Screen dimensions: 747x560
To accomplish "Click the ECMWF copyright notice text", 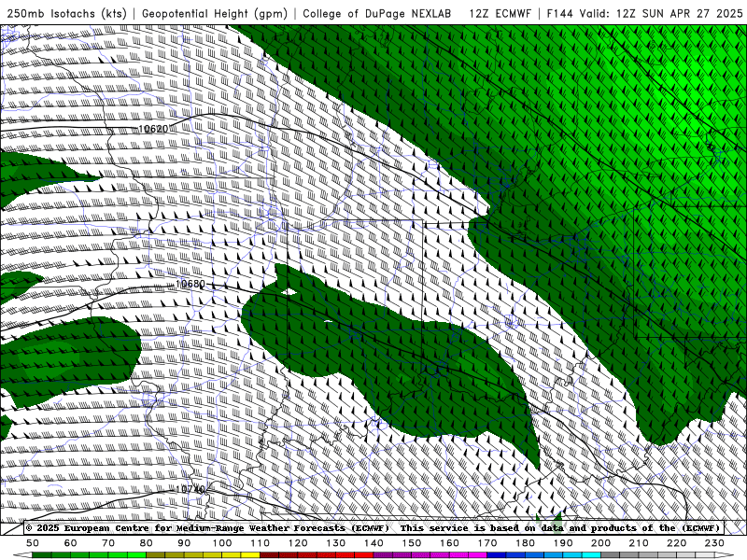I will click(207, 527).
